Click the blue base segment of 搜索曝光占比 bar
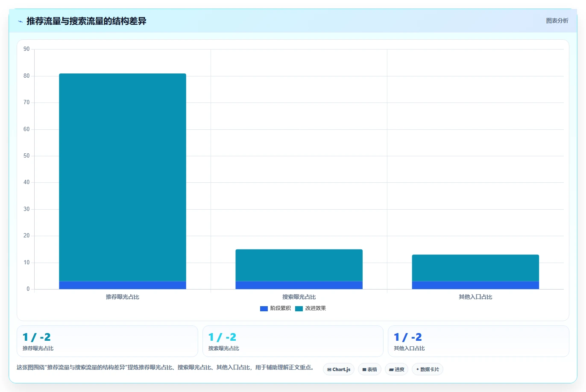The image size is (586, 392). click(x=299, y=285)
